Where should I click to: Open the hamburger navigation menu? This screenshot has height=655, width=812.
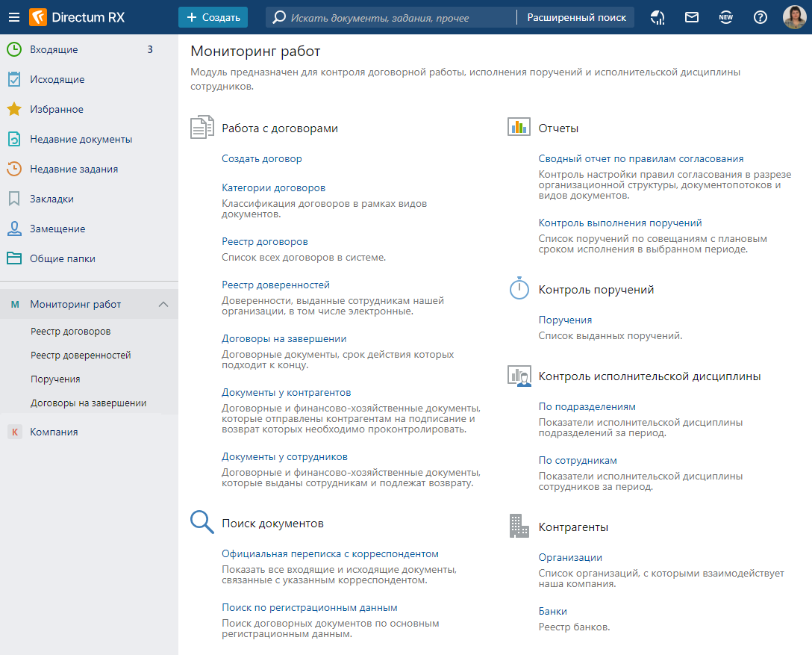14,17
